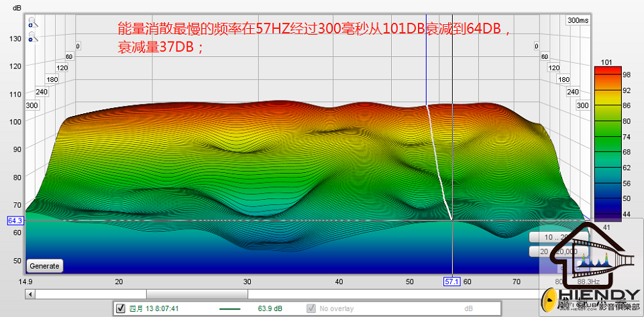
Task: Click the 180 label on left time axis
Action: (x=52, y=79)
